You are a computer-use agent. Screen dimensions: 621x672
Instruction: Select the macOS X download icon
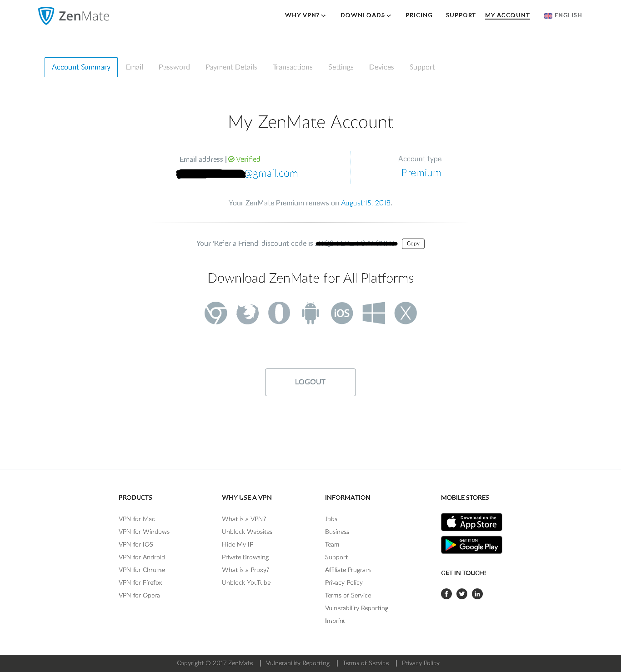pyautogui.click(x=406, y=313)
